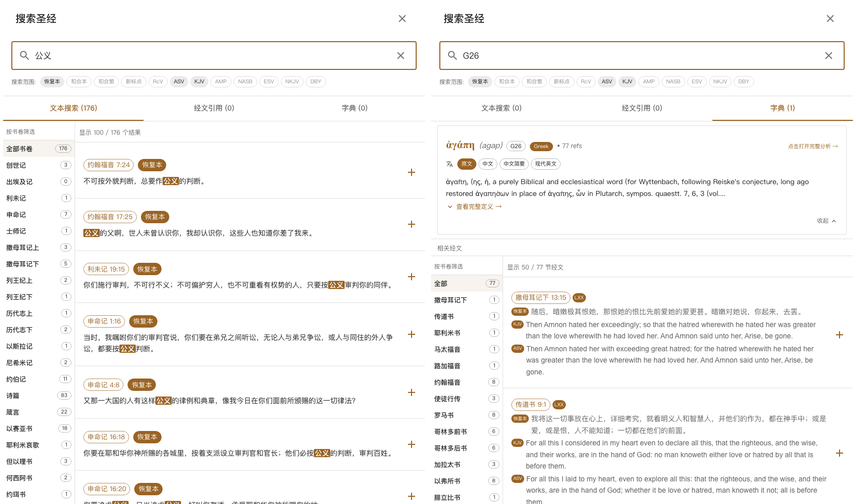Open 经文引用 (0) tab in left panel

[214, 108]
